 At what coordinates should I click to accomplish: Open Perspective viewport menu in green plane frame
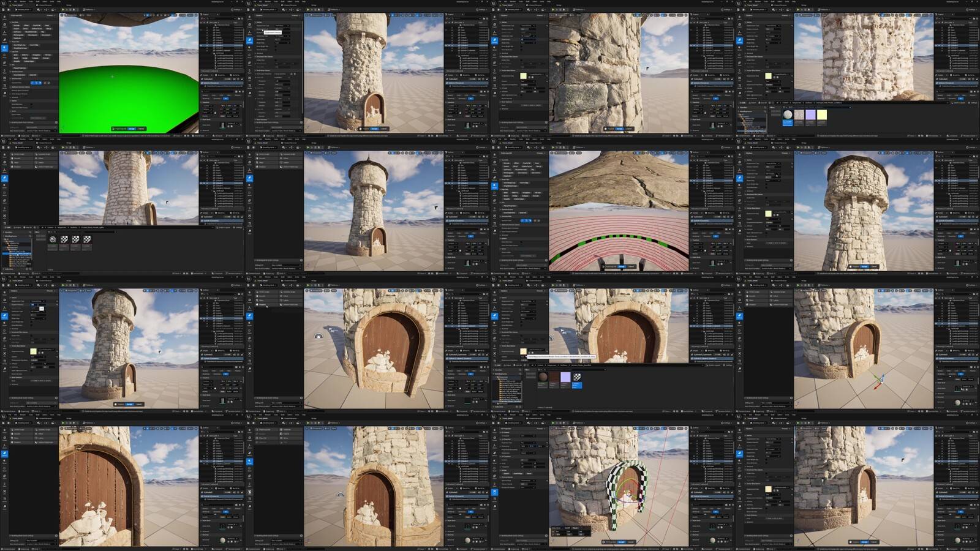[72, 15]
